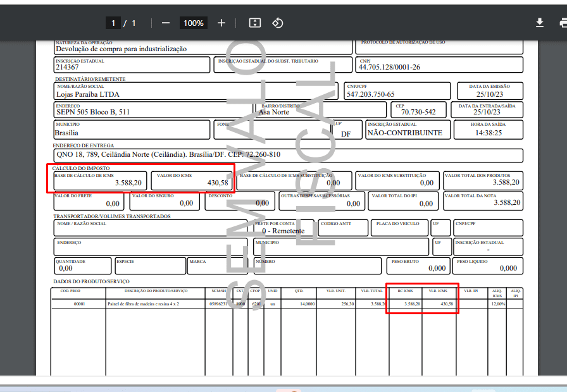Download the PDF file
Screen dimensions: 567x392
point(540,23)
